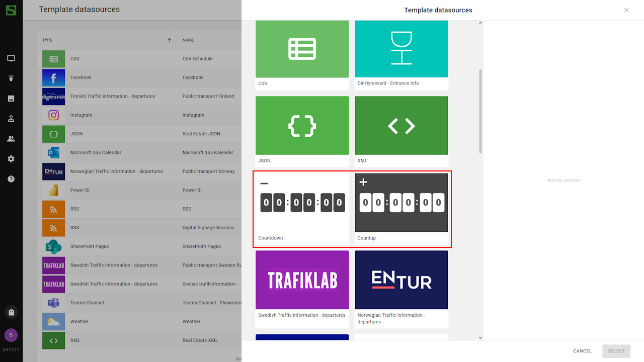The height and width of the screenshot is (362, 644).
Task: Pick the Trafiklab Swedish Traffic tile
Action: [x=302, y=285]
